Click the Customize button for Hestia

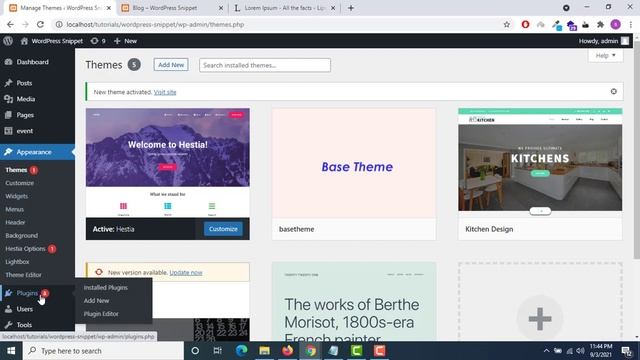223,229
